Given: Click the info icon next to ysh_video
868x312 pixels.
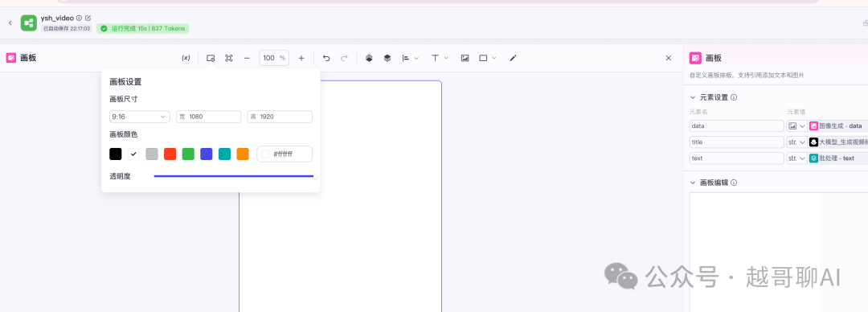Looking at the screenshot, I should point(79,18).
